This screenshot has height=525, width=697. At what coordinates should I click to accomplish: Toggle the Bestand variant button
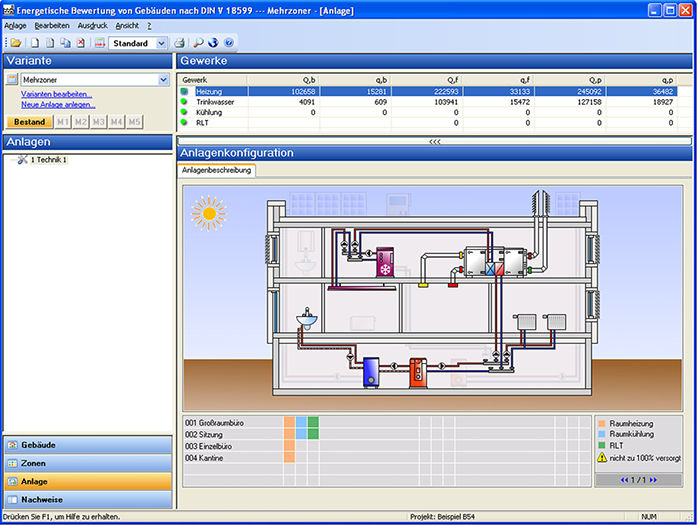(x=29, y=122)
